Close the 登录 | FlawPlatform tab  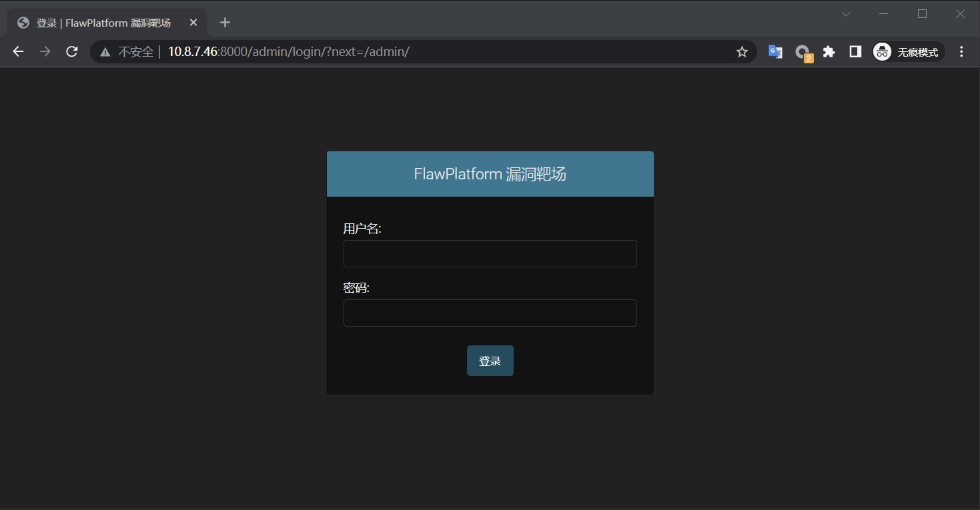click(193, 23)
